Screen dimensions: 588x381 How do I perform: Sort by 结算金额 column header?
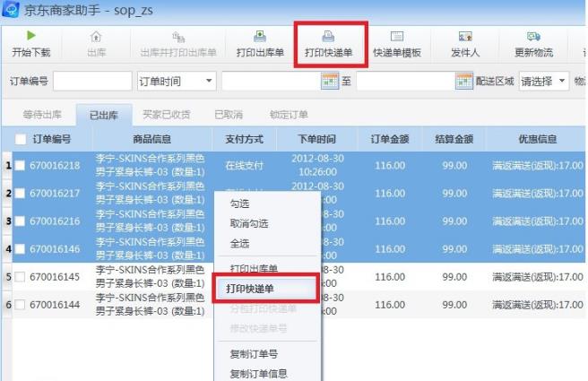click(454, 140)
